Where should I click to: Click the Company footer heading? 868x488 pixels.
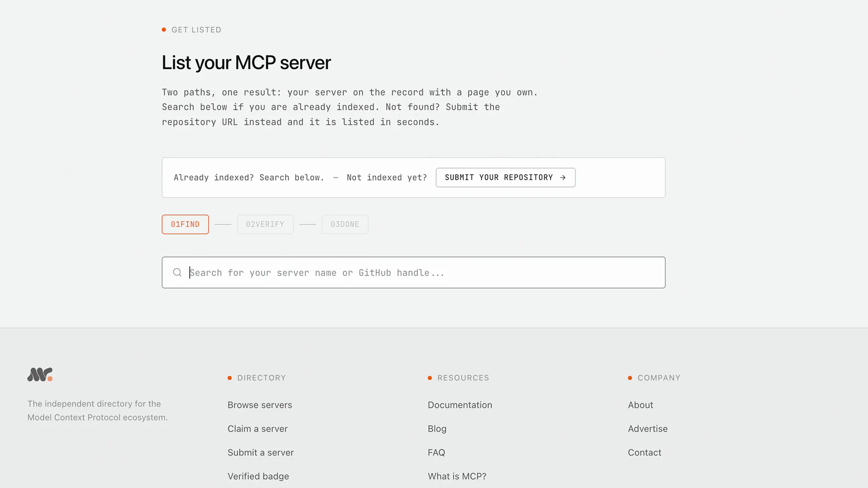[x=659, y=378]
